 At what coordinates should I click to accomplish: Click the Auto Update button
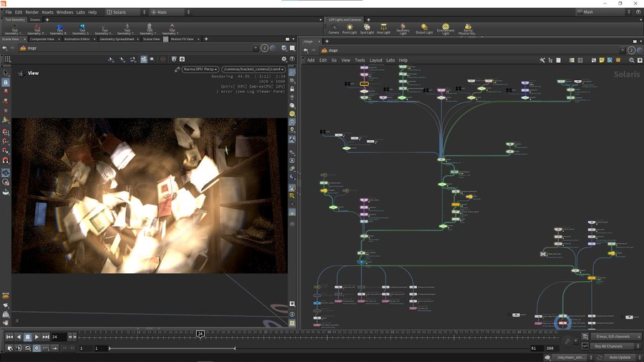click(x=619, y=357)
